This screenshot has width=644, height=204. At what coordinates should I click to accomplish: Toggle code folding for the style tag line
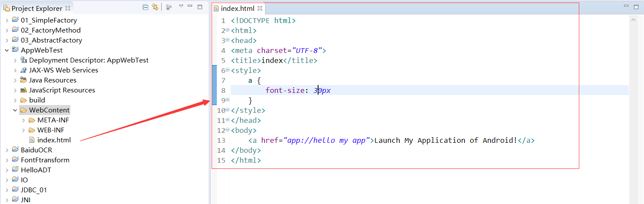[x=227, y=70]
